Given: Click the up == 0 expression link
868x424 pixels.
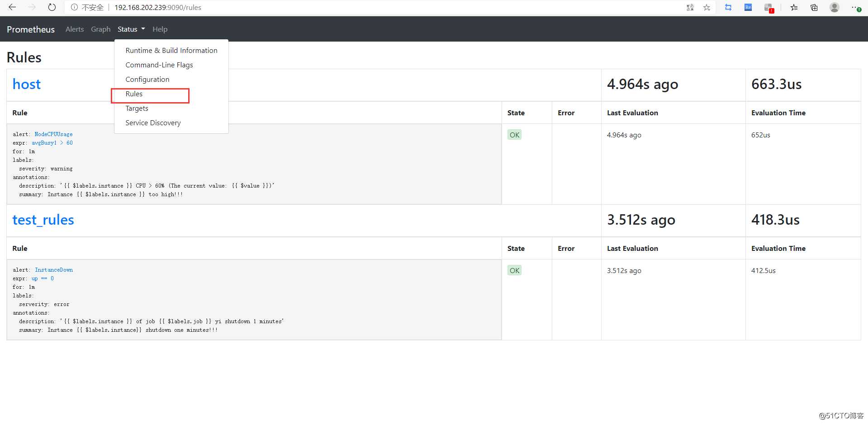Looking at the screenshot, I should click(x=43, y=278).
